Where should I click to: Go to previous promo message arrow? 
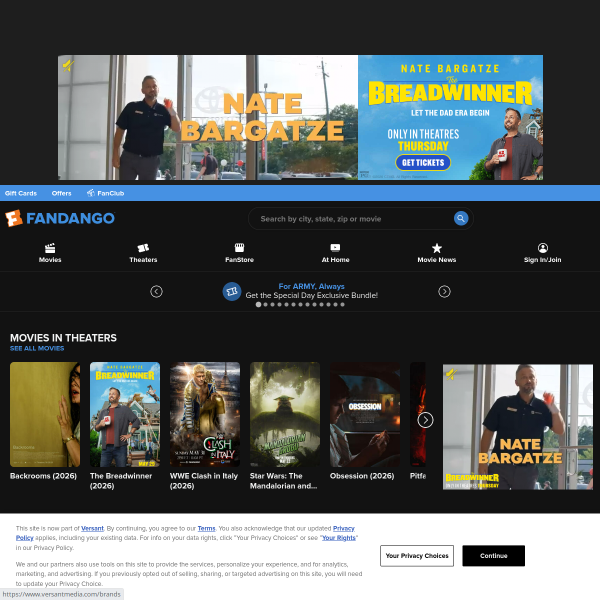point(156,292)
